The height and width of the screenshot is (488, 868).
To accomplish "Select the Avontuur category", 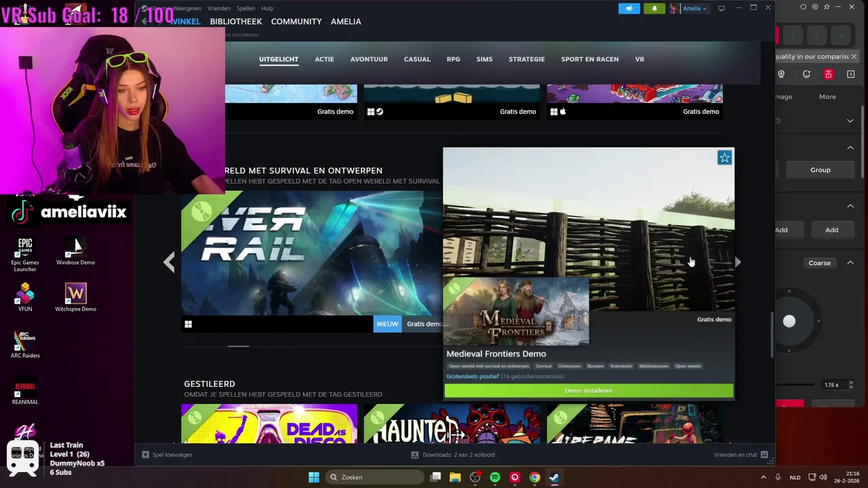I will tap(369, 59).
